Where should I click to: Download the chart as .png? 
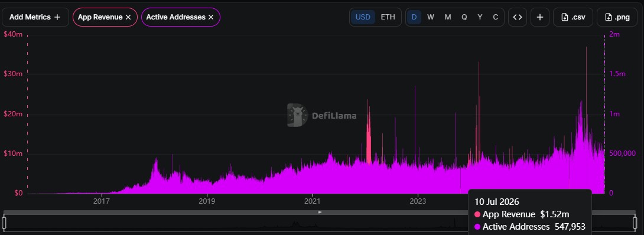coord(617,17)
